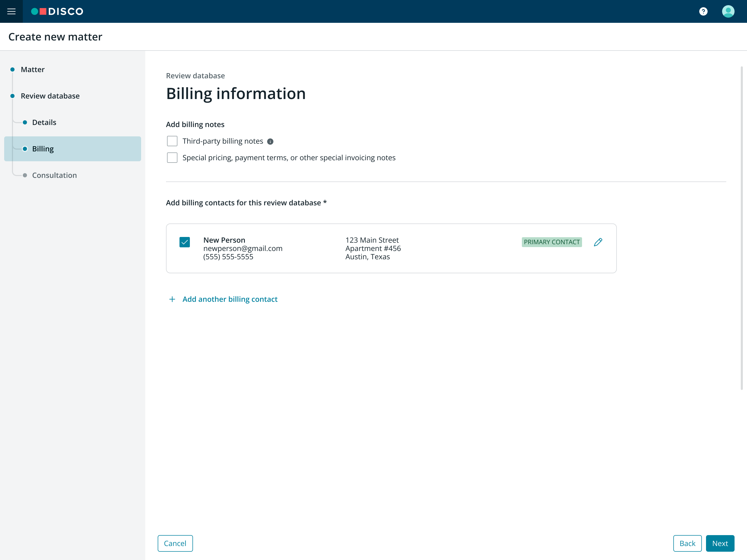The image size is (747, 560).
Task: Click the Apartment #456 line
Action: pyautogui.click(x=373, y=248)
